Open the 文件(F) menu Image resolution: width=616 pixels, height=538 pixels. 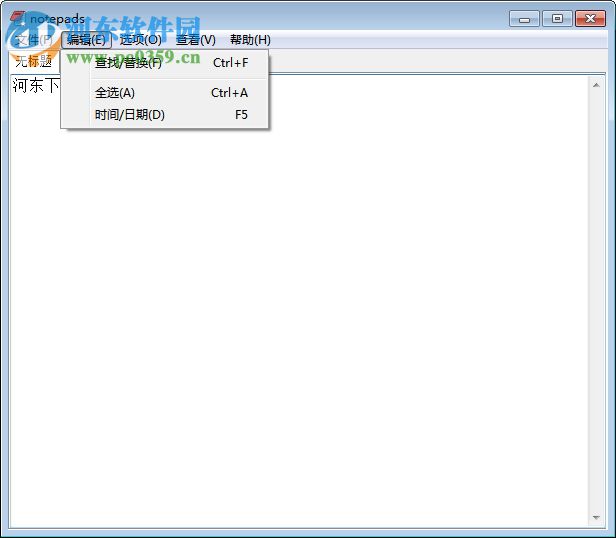pos(34,40)
